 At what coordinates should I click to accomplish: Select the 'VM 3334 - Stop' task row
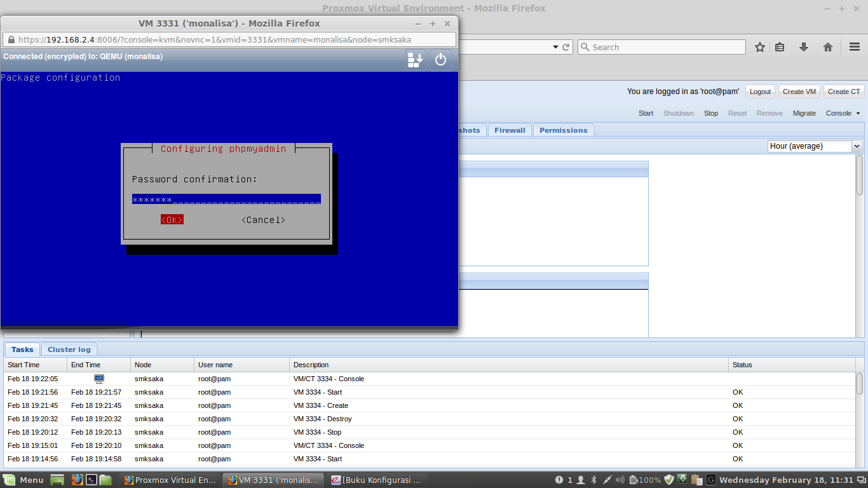pyautogui.click(x=430, y=432)
